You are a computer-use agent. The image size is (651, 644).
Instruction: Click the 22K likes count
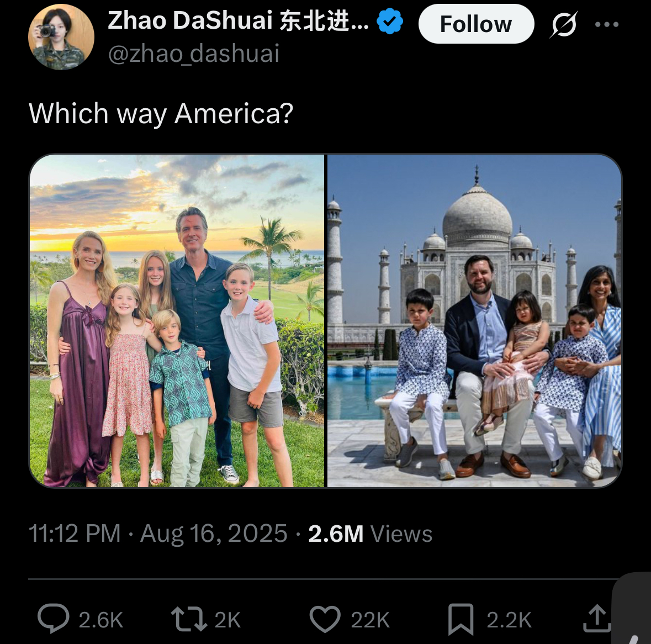click(x=370, y=620)
